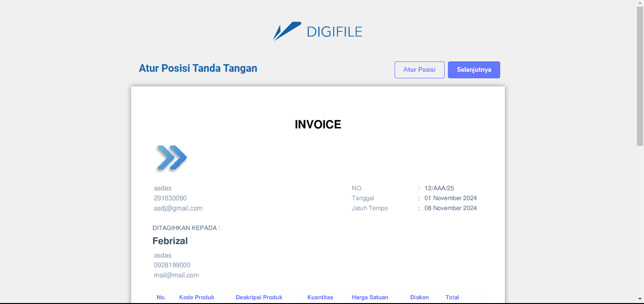Click the DIGIFILE wing logo icon
Screen dimensions: 644x304
click(x=287, y=31)
